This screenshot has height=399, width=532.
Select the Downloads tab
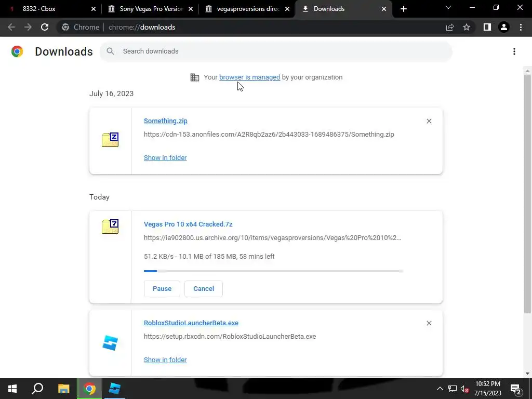pyautogui.click(x=343, y=9)
